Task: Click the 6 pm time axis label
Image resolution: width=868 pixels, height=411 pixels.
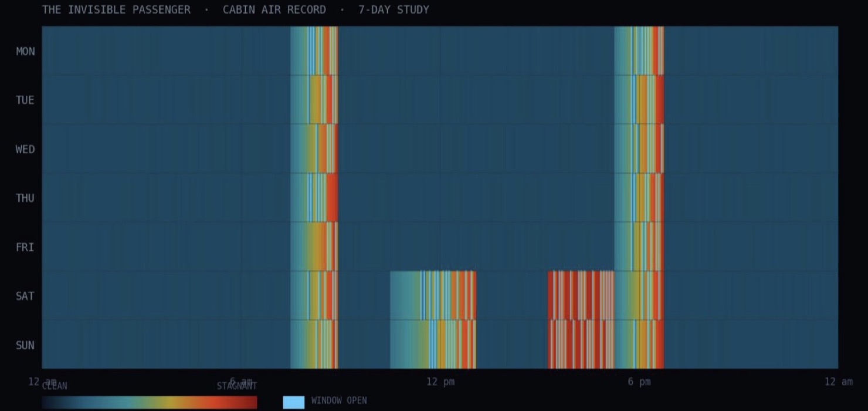Action: (x=639, y=382)
